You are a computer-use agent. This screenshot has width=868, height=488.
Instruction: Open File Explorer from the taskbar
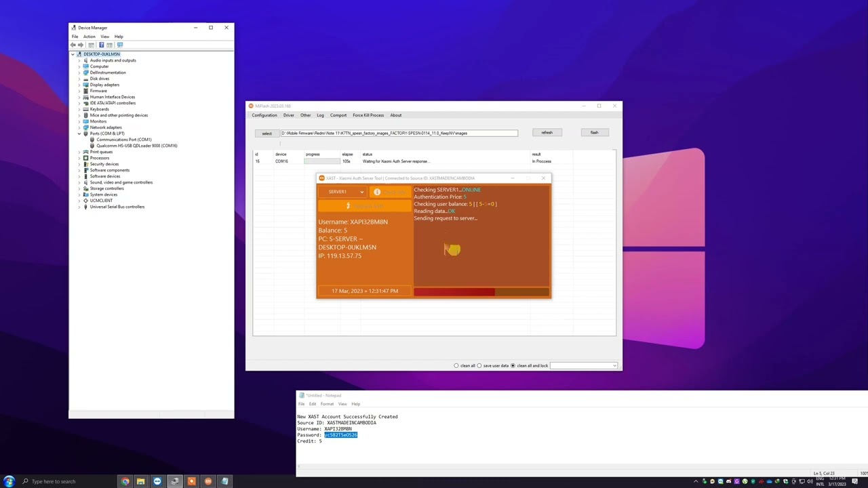point(141,481)
